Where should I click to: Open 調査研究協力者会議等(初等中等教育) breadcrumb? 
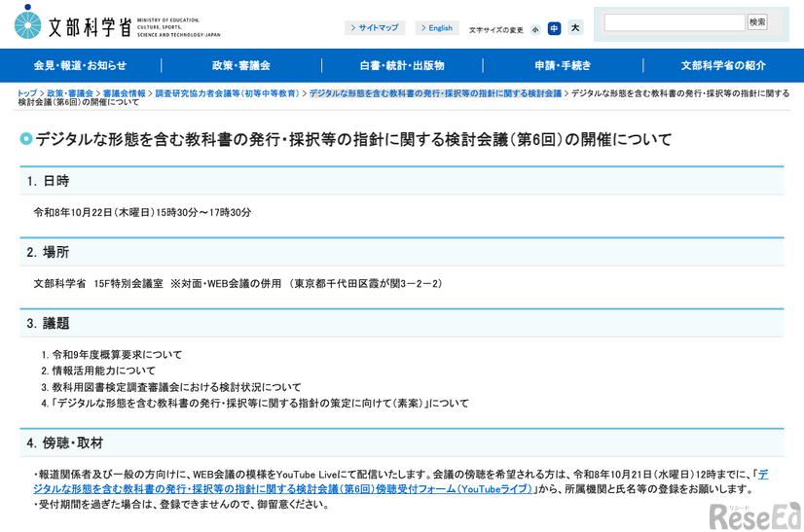coord(227,93)
